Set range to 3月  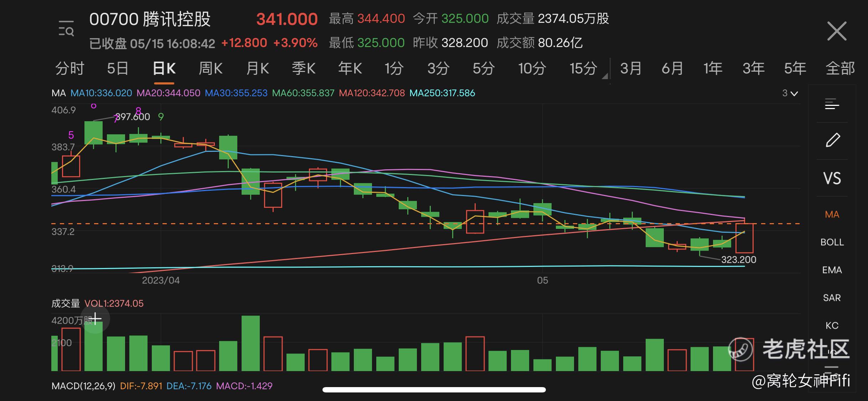[x=631, y=68]
